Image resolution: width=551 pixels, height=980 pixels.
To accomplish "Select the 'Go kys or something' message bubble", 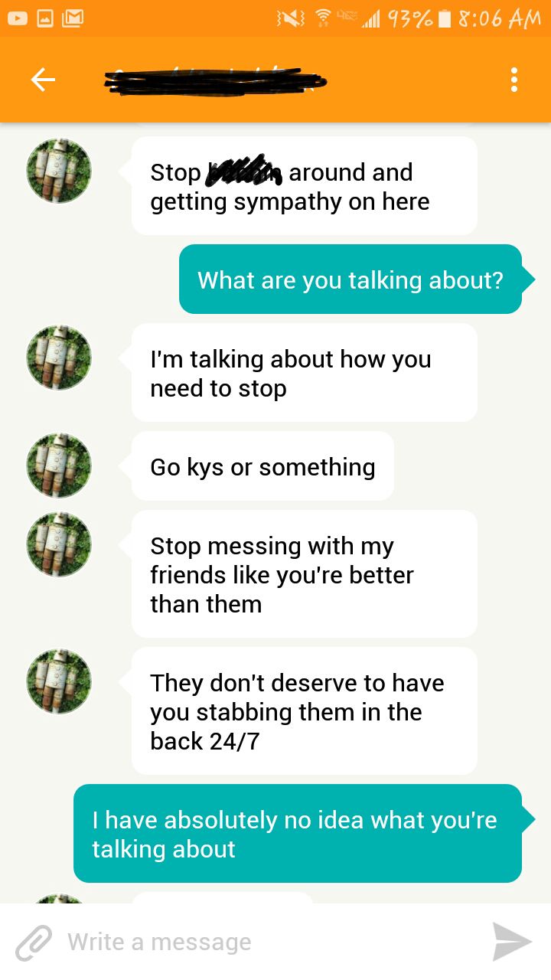I will pyautogui.click(x=262, y=466).
